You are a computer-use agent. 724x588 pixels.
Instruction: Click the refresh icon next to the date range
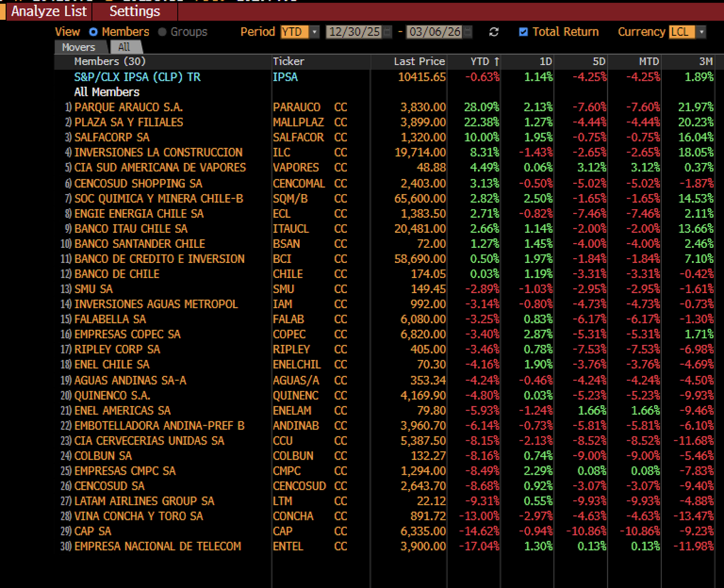494,32
